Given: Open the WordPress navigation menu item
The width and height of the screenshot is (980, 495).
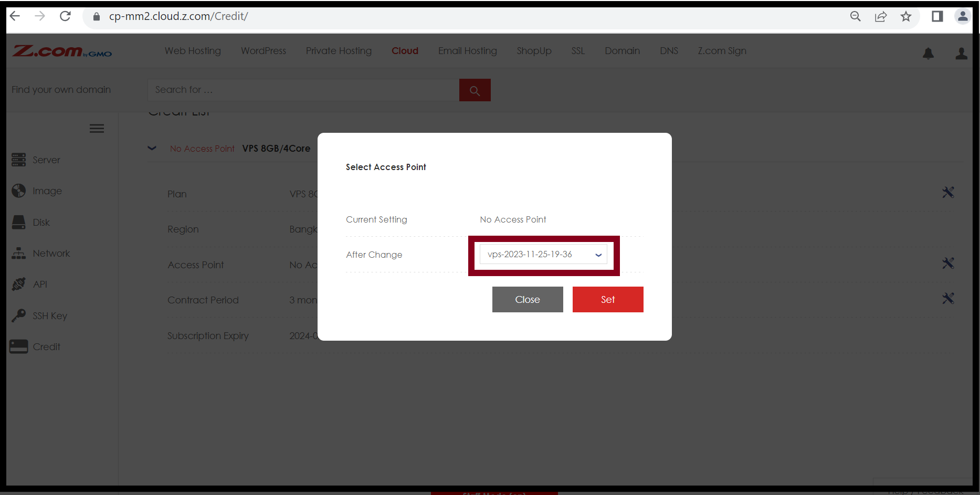Looking at the screenshot, I should (263, 51).
